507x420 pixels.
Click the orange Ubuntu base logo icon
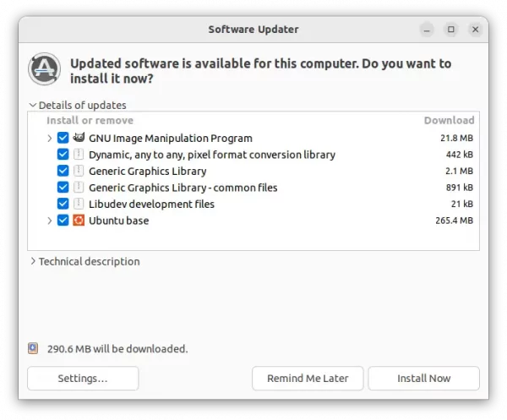[x=79, y=221]
